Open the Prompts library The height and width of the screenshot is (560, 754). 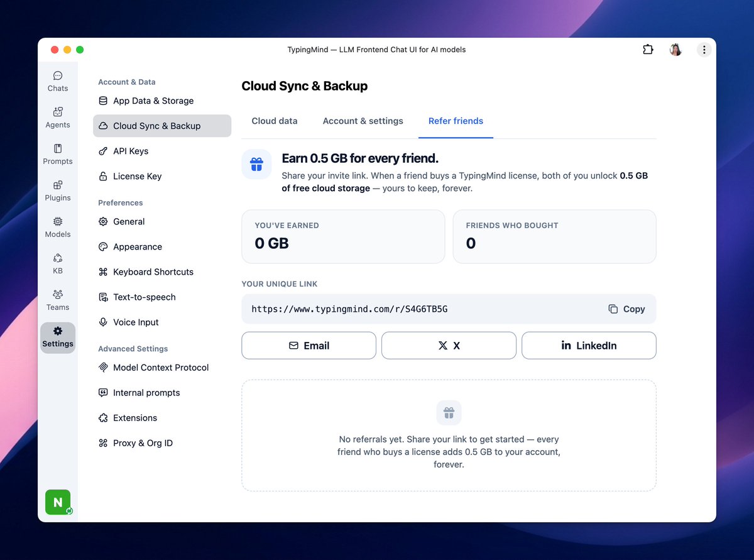(58, 155)
